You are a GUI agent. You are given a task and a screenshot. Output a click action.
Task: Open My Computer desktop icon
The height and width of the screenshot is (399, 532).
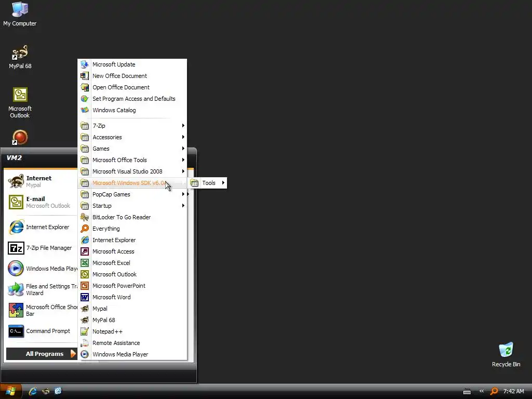coord(20,14)
